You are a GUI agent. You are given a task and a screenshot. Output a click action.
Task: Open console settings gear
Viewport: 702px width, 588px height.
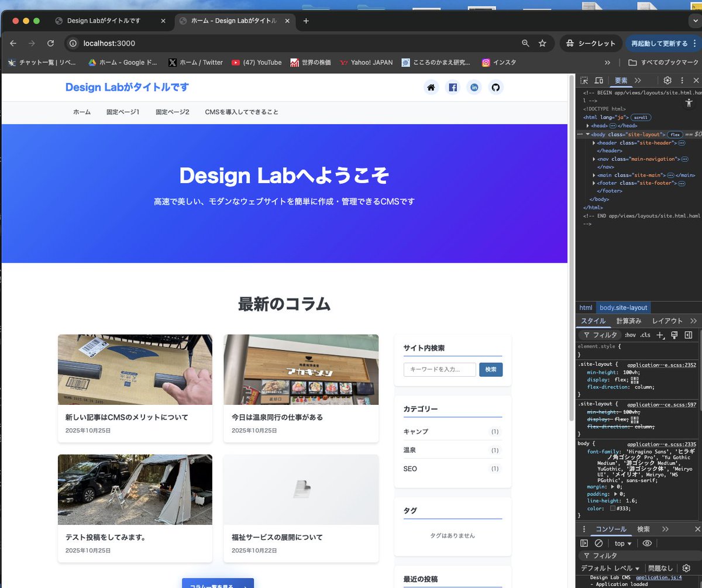pos(686,568)
